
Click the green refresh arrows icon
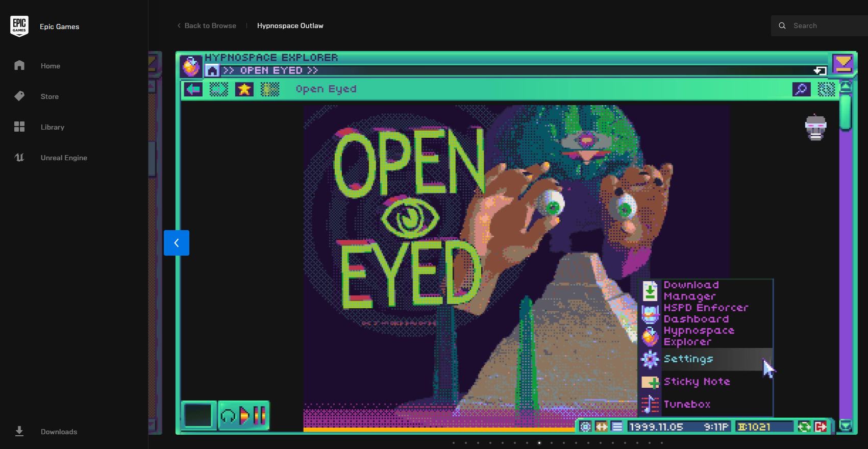[804, 427]
